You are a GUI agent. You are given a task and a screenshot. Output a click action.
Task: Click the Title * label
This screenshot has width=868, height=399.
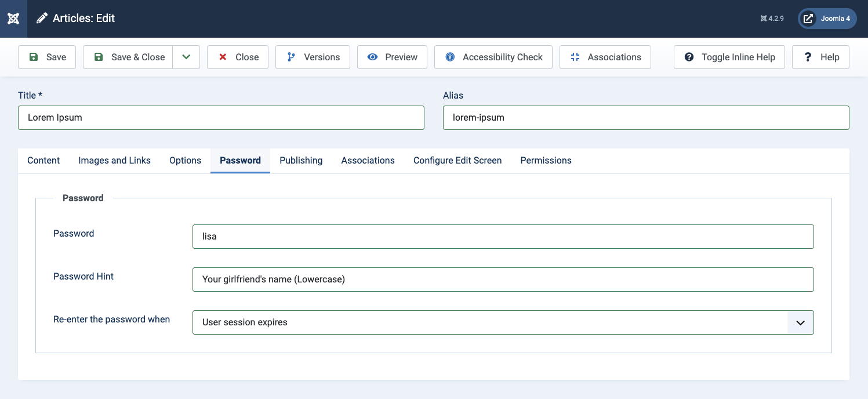[30, 95]
